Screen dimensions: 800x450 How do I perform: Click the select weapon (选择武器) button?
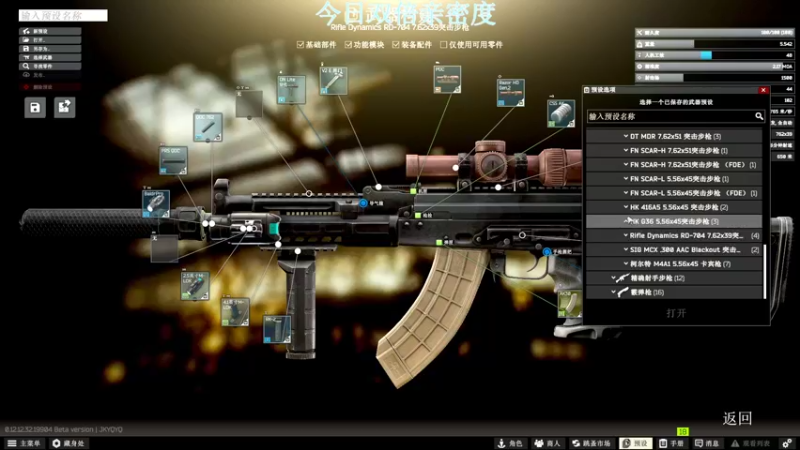pos(50,57)
